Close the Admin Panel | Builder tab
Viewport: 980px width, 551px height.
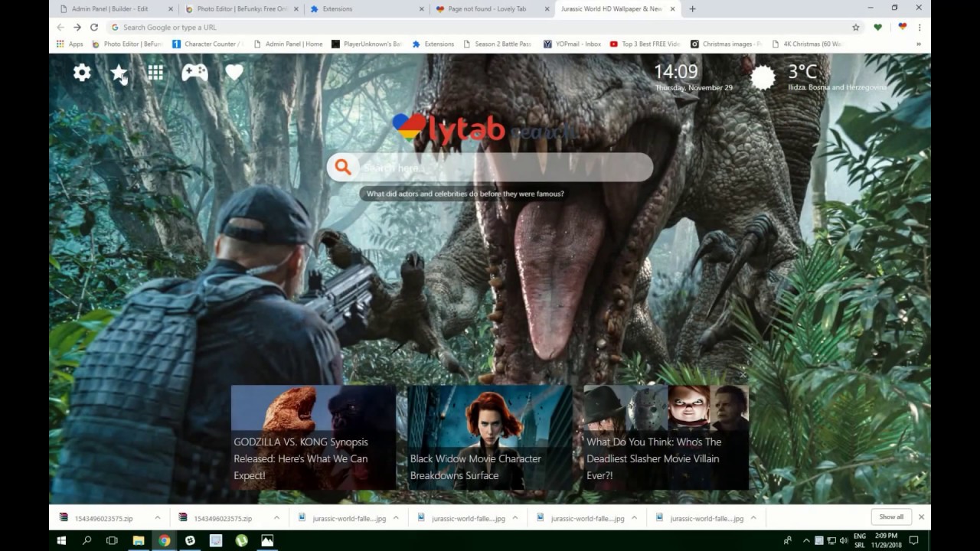coord(170,9)
